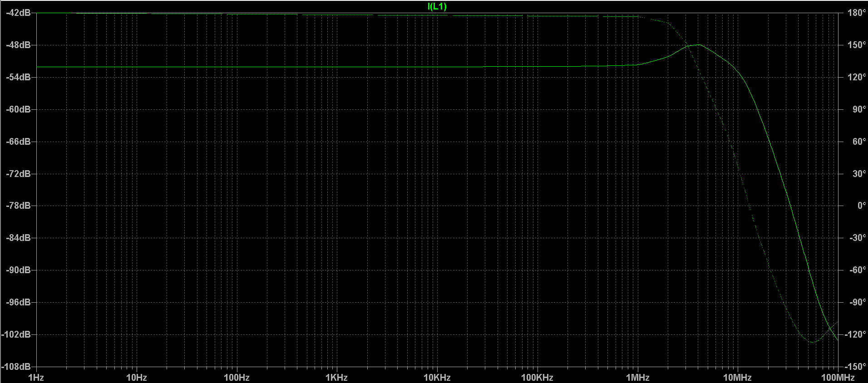868x383 pixels.
Task: Click the 1MHz frequency axis label
Action: tap(637, 378)
